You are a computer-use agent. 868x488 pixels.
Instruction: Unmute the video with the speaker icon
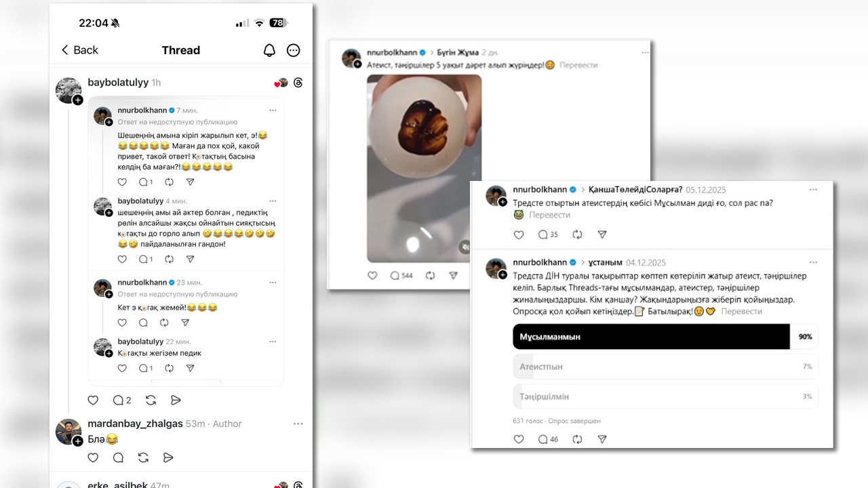click(x=466, y=247)
